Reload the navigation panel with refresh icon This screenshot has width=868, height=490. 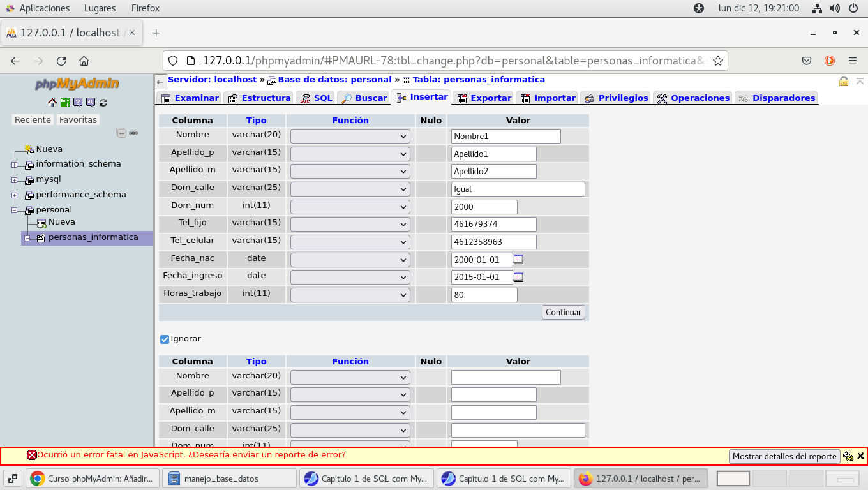pos(103,102)
